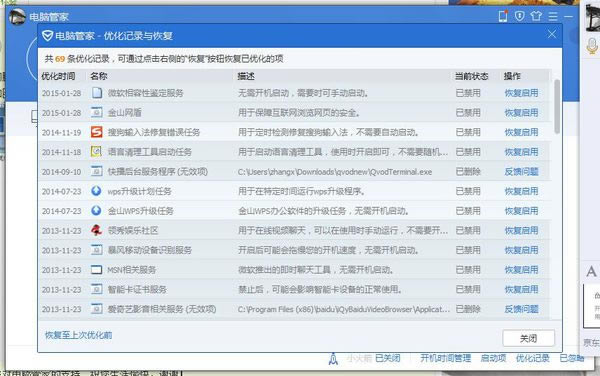
Task: Select the MSN相关服务 name text
Action: pyautogui.click(x=132, y=270)
